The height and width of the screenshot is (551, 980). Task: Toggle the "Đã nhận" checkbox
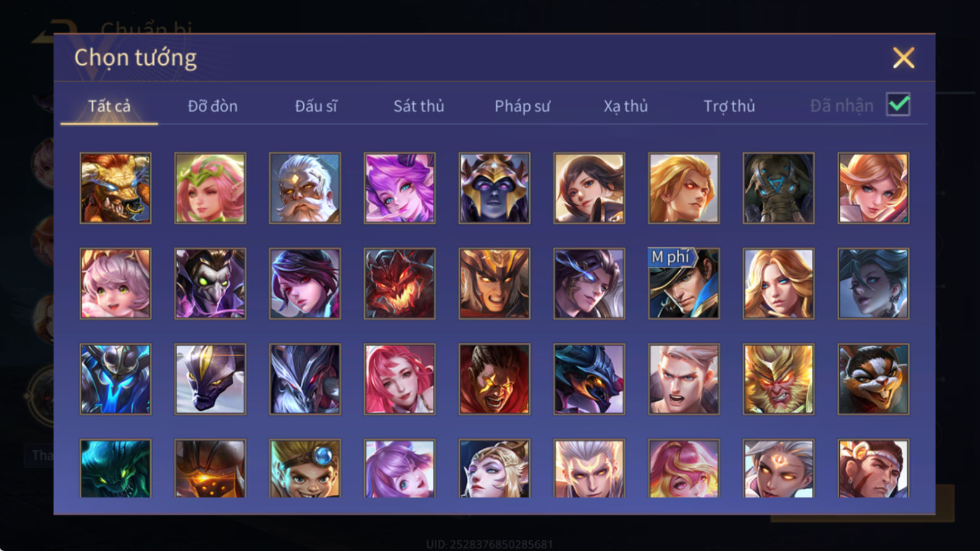pyautogui.click(x=898, y=104)
